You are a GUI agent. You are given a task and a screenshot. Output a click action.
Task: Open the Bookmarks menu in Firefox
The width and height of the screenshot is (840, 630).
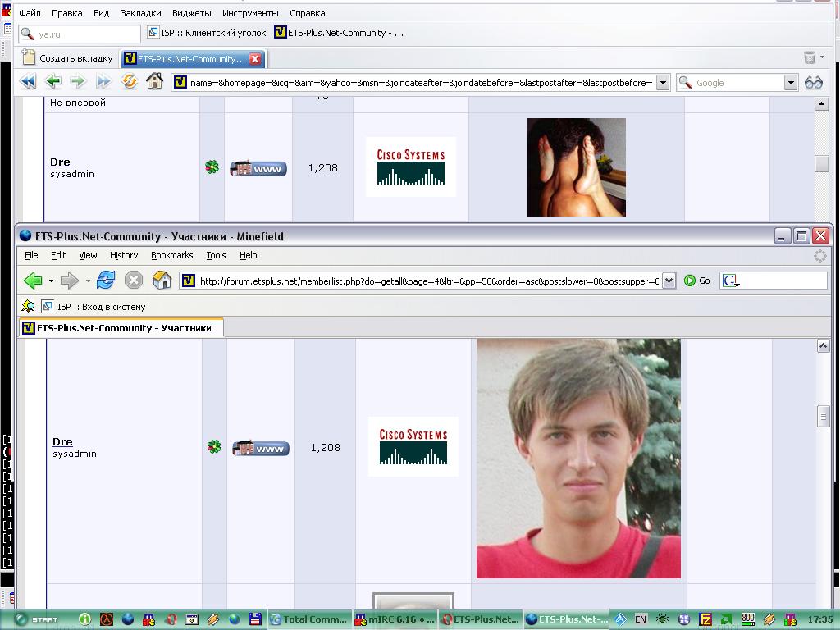tap(171, 255)
